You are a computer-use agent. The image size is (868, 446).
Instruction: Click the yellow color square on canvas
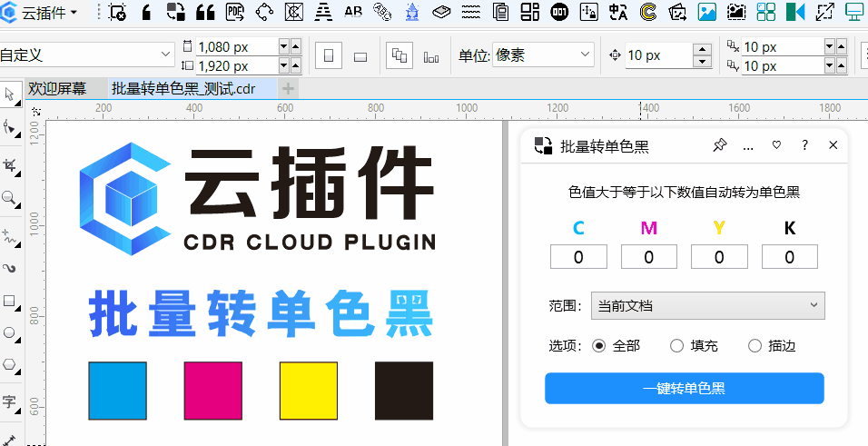pyautogui.click(x=309, y=391)
